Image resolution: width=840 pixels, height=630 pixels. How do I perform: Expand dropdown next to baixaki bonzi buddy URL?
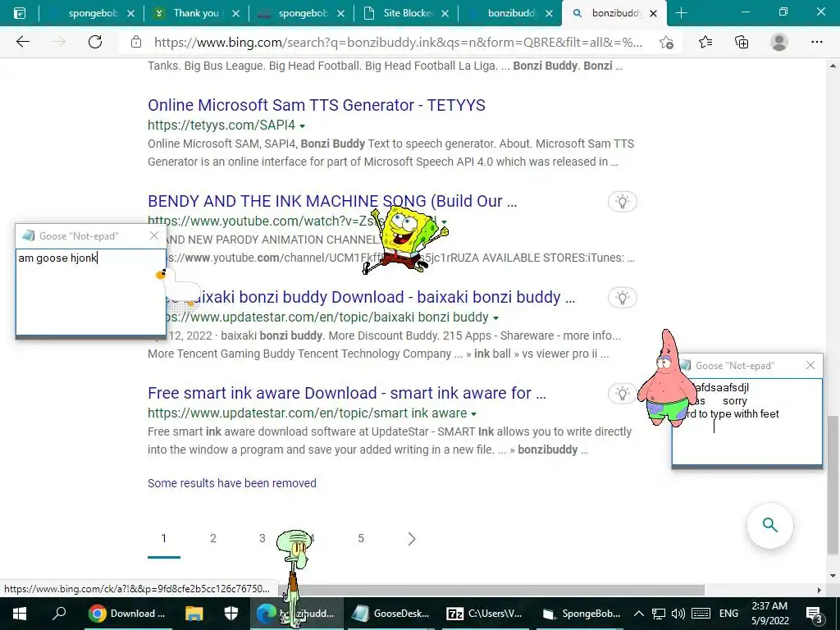pyautogui.click(x=495, y=318)
